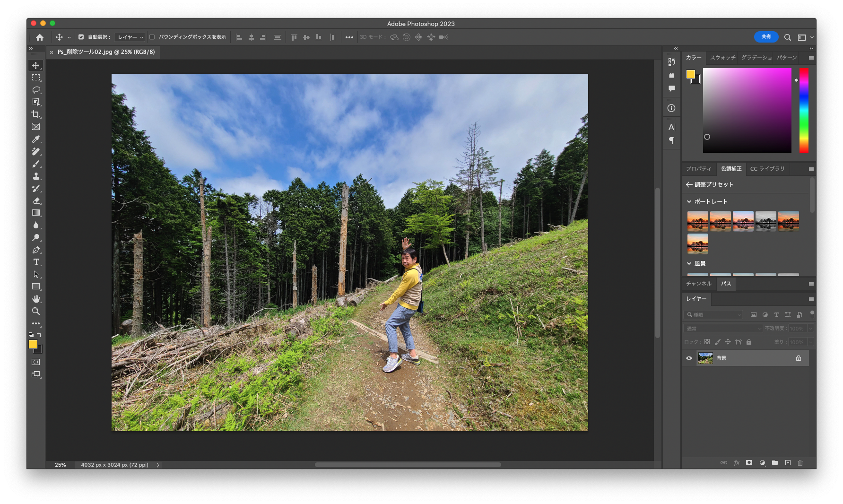
Task: Delete layer with trash icon
Action: point(800,463)
